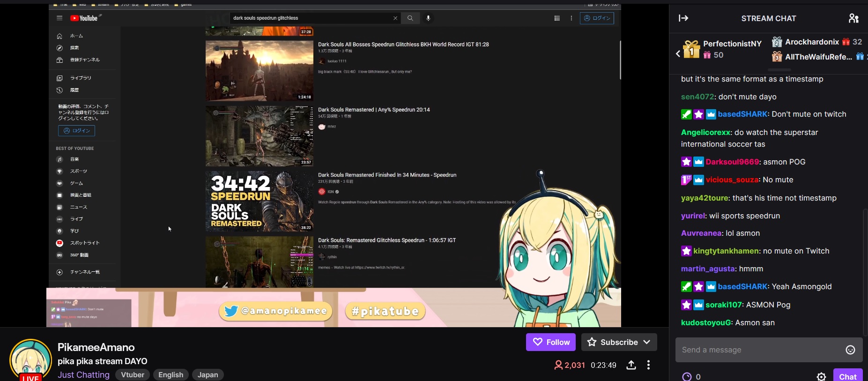
Task: Click the YouTube page scrollbar
Action: tap(620, 60)
